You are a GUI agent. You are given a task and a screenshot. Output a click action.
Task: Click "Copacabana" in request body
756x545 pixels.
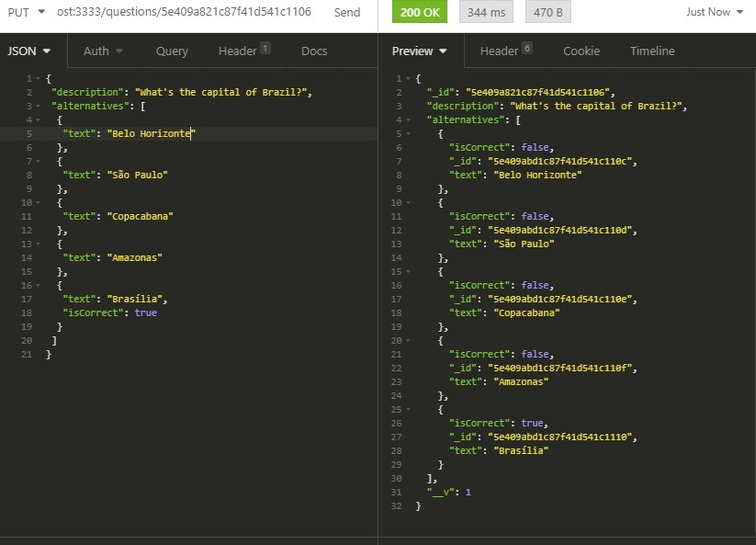141,216
